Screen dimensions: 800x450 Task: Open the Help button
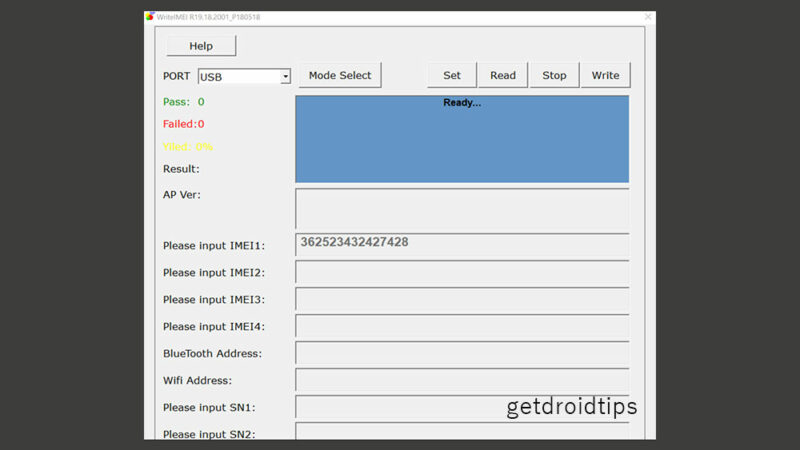[201, 46]
